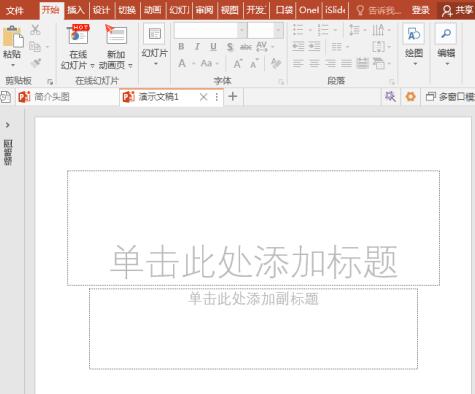This screenshot has height=394, width=475.
Task: Click the 共享 share button
Action: 457,10
